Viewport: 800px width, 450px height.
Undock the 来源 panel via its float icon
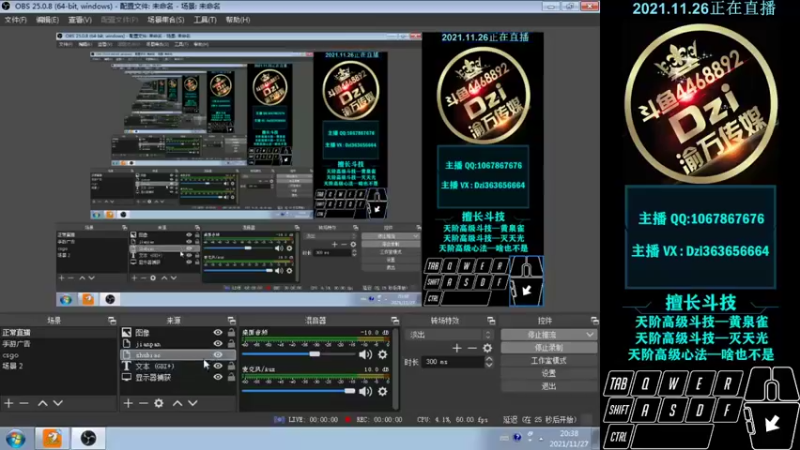coord(231,321)
